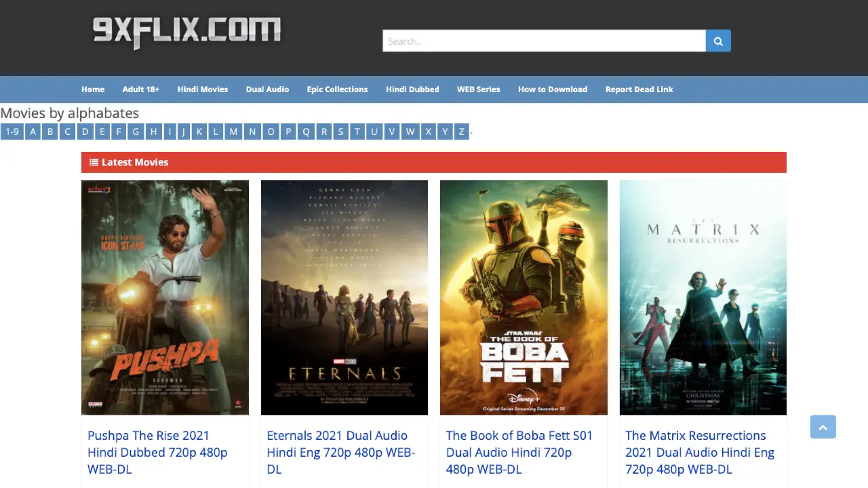Filter movies by letter I
Screen dimensions: 868x488
click(170, 131)
